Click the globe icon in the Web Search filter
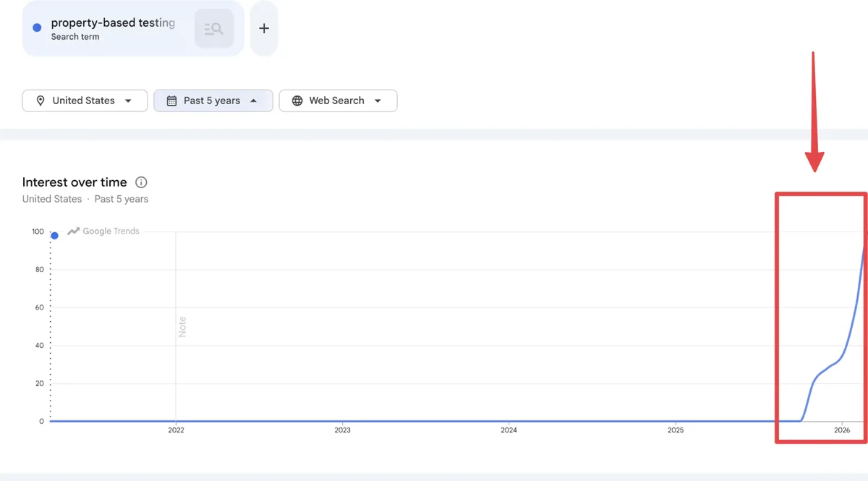 point(297,101)
